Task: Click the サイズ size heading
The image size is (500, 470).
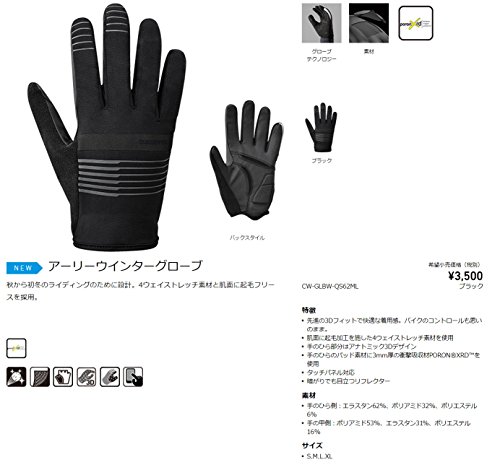Action: 312,446
